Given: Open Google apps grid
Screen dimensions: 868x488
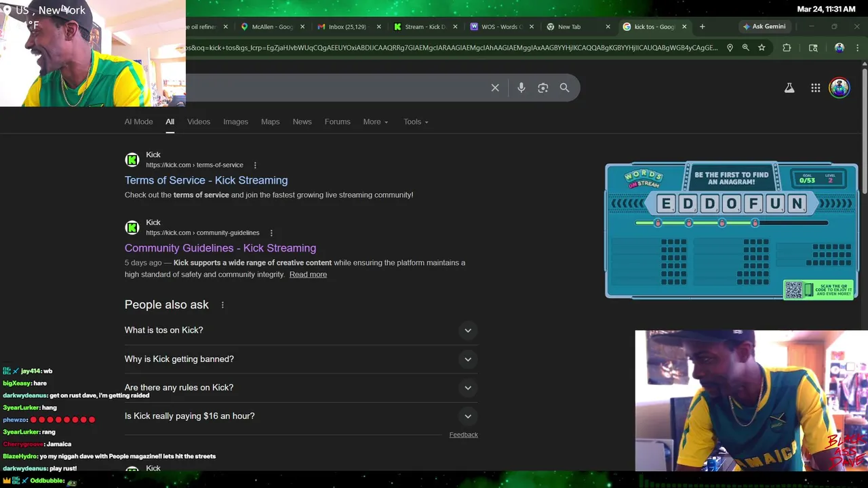Looking at the screenshot, I should [816, 88].
